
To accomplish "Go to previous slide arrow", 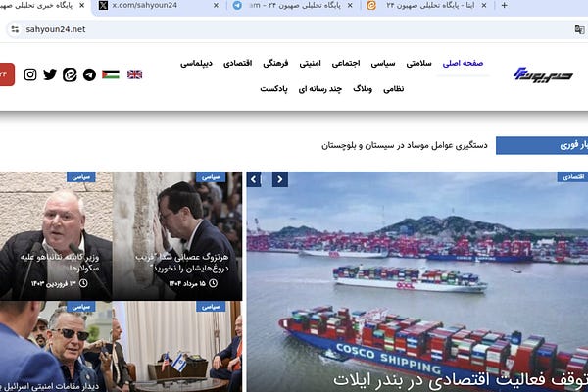I will [254, 179].
